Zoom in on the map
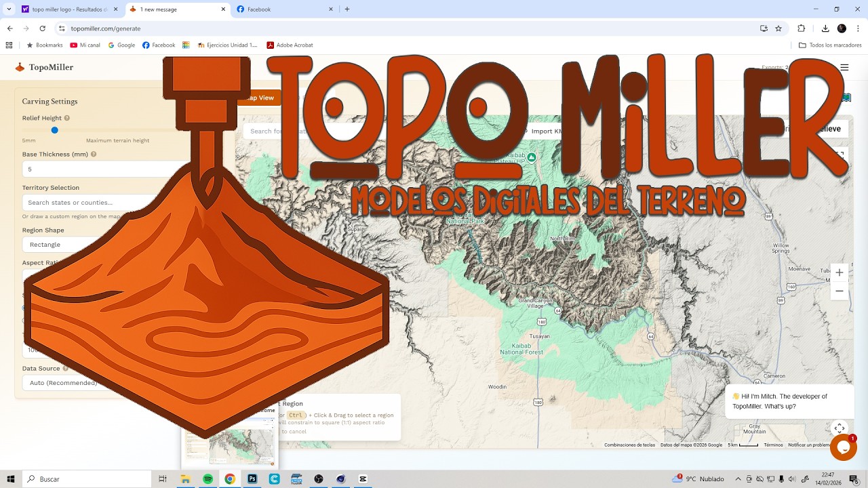The height and width of the screenshot is (488, 868). point(840,272)
